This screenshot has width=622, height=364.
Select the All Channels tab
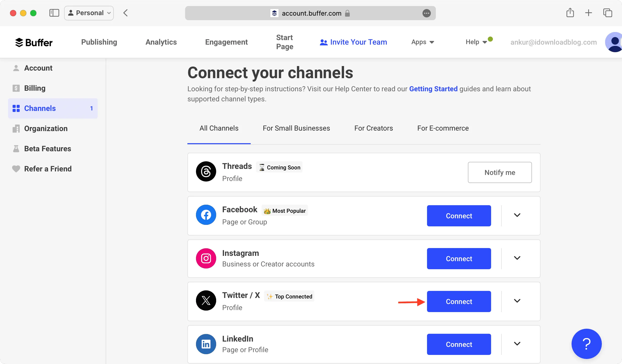point(219,128)
